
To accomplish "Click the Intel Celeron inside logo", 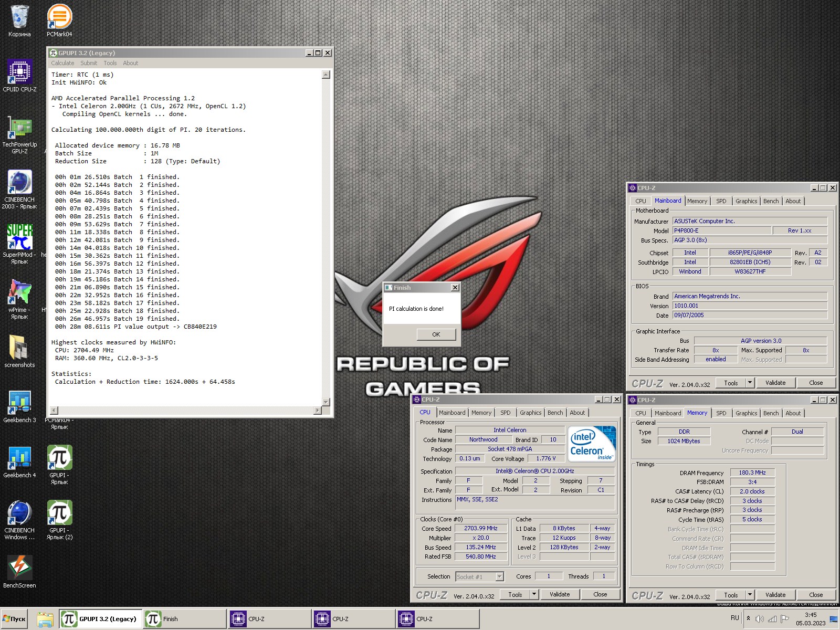I will tap(592, 444).
